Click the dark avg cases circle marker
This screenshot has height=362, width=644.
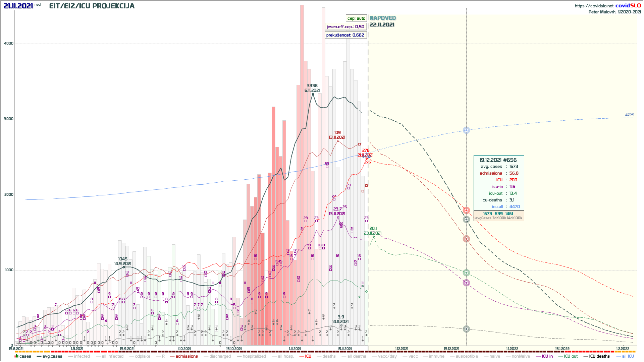point(466,220)
